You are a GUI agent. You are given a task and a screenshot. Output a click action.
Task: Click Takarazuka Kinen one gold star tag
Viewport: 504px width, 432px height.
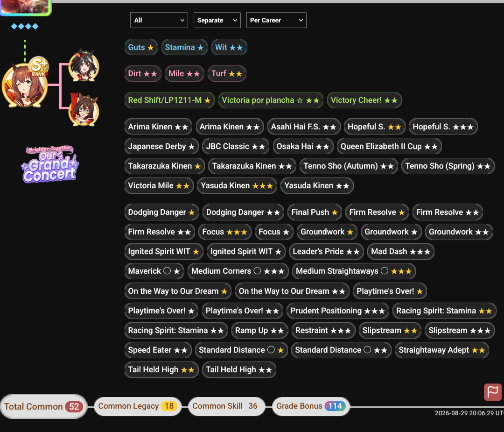point(165,166)
